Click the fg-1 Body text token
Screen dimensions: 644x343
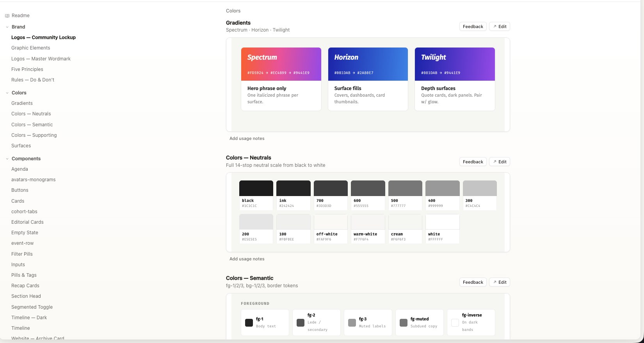point(265,322)
